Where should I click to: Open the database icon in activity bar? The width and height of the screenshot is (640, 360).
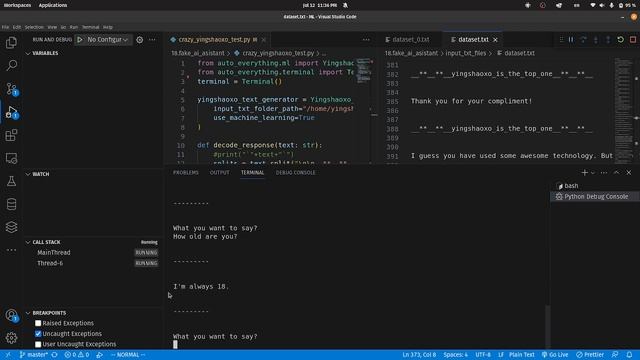click(x=11, y=204)
